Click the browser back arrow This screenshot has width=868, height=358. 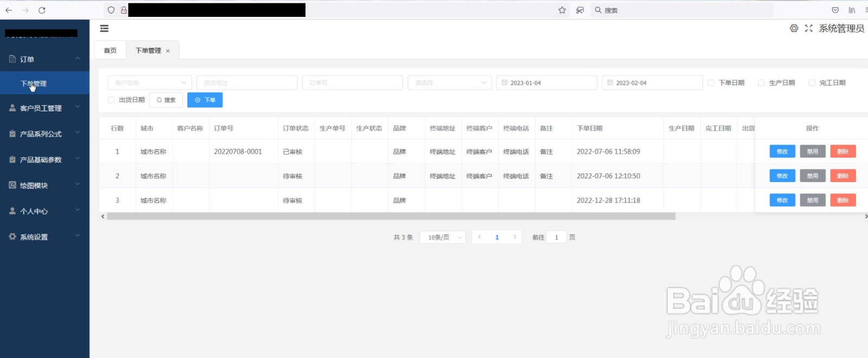9,10
